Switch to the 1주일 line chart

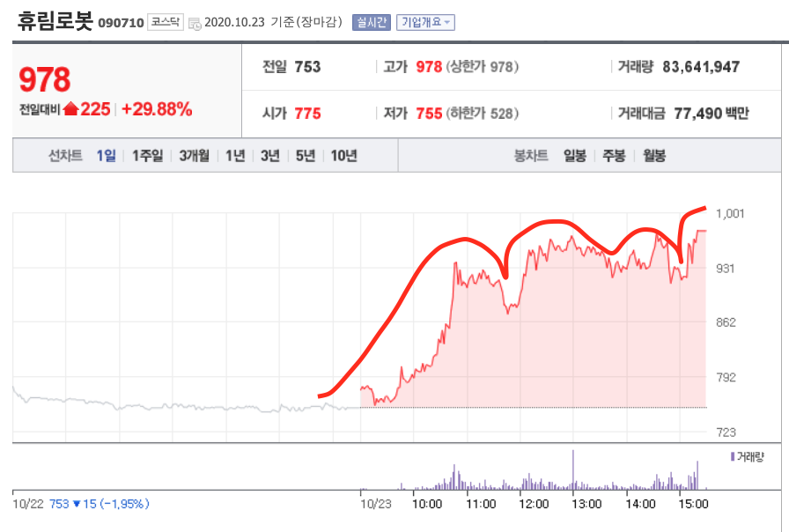147,156
